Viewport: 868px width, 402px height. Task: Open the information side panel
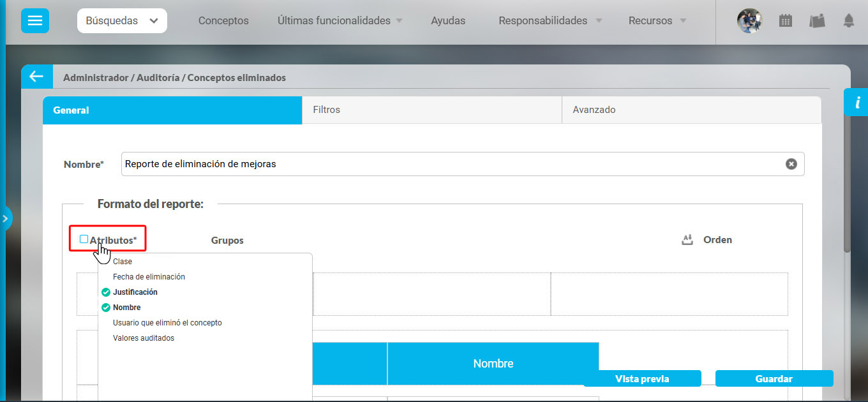click(857, 102)
